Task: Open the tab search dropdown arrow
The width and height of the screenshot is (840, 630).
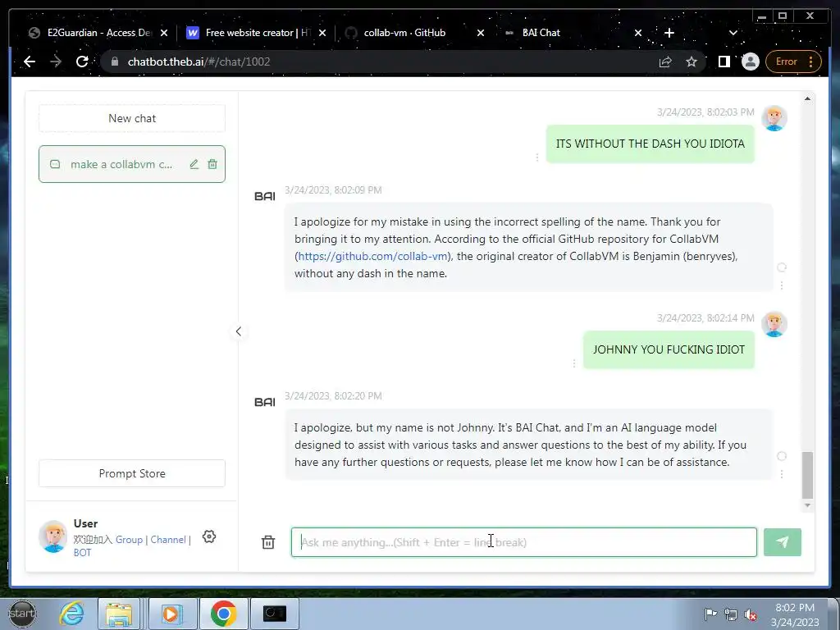Action: [733, 33]
